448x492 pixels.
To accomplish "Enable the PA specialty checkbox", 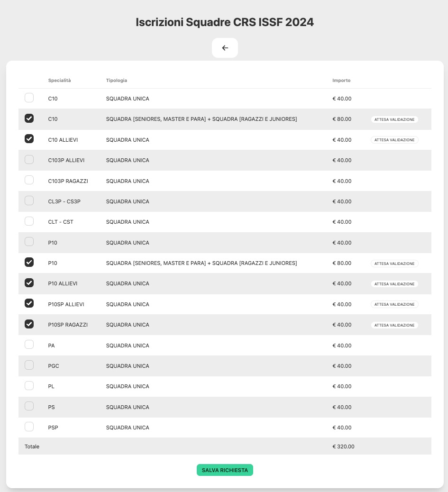I will 29,345.
